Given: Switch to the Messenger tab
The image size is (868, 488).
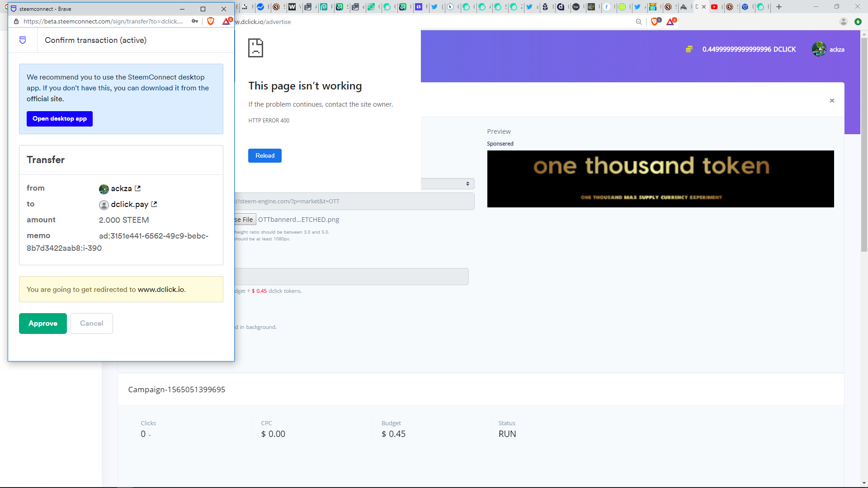Looking at the screenshot, I should [261, 7].
